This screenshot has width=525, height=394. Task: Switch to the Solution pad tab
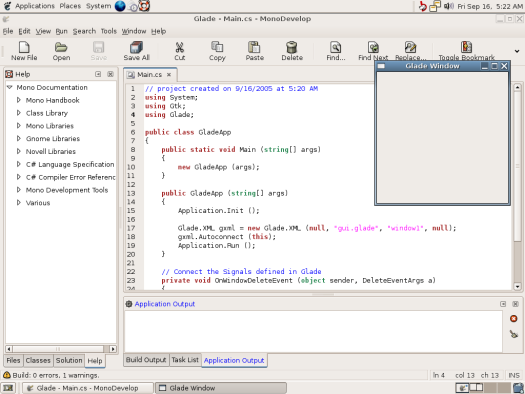click(x=69, y=360)
